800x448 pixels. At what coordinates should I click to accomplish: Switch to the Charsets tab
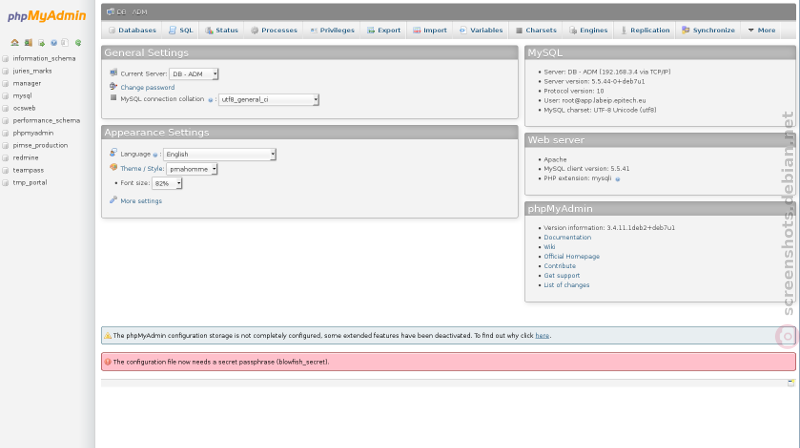pyautogui.click(x=536, y=30)
